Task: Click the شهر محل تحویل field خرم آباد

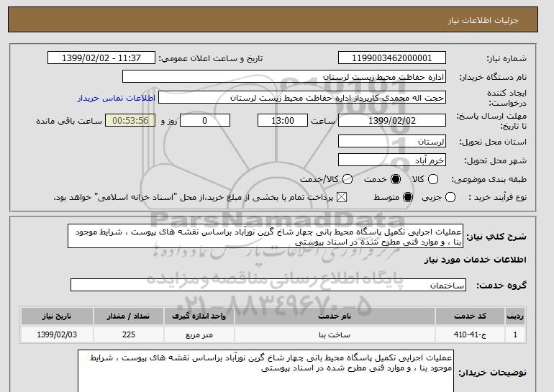Action: [392, 160]
